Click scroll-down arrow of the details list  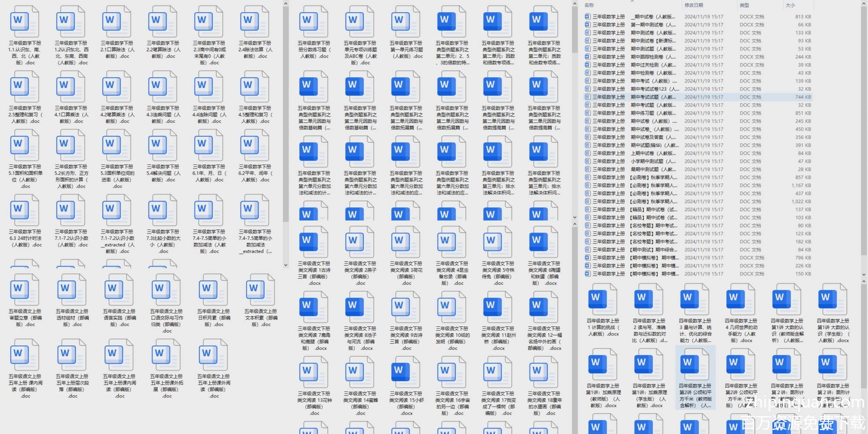pos(863,275)
